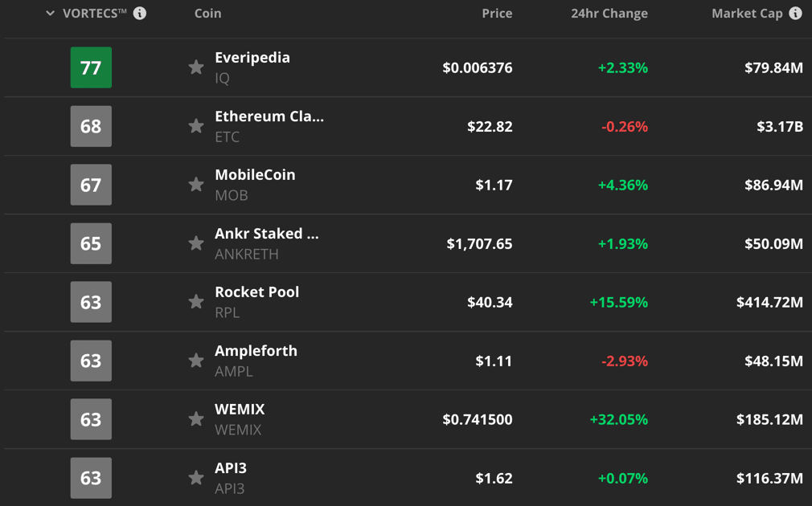Sort by the Coin column header

click(207, 14)
